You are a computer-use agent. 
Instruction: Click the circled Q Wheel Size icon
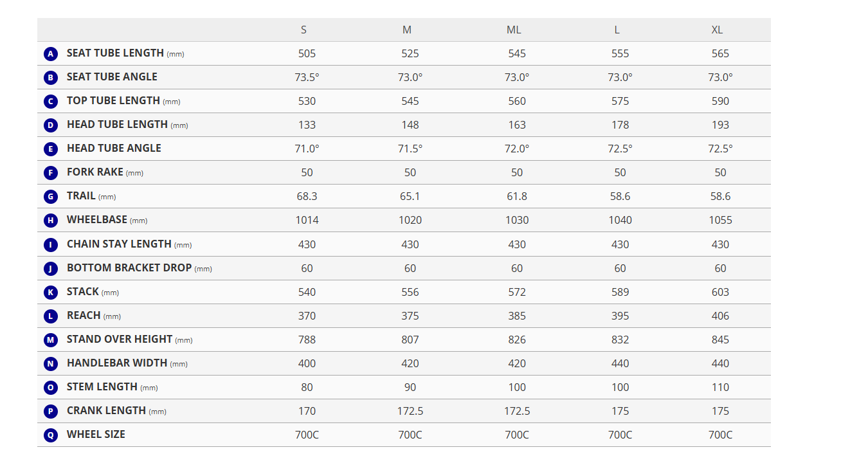51,435
